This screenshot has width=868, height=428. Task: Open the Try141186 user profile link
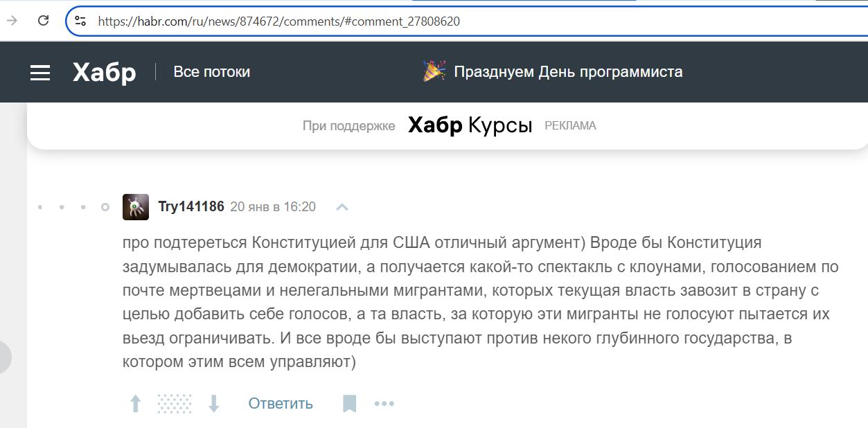191,206
